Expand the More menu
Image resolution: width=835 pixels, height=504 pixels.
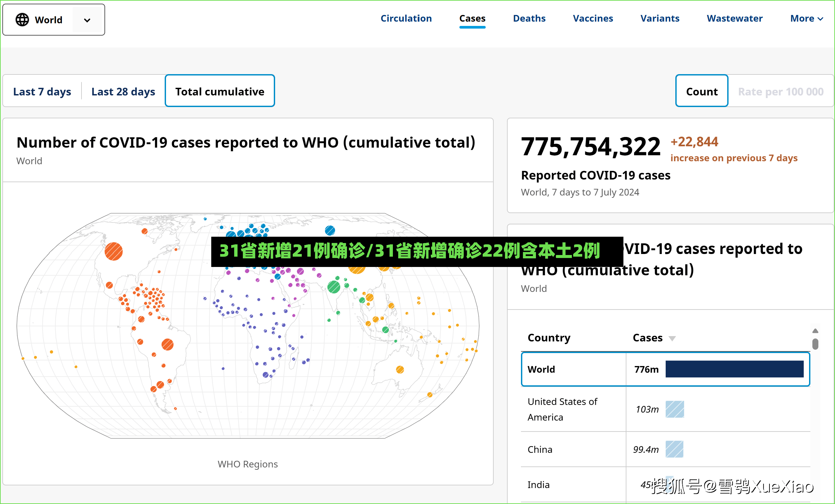click(x=806, y=18)
